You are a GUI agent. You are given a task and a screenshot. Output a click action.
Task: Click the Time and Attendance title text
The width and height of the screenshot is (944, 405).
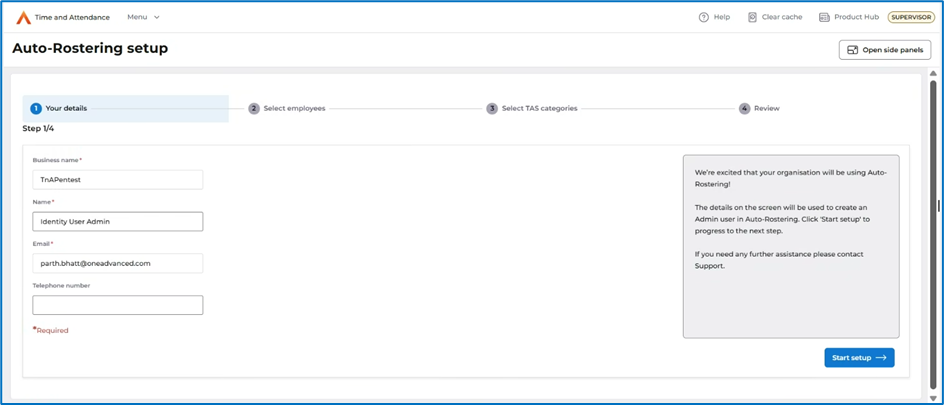pos(72,17)
